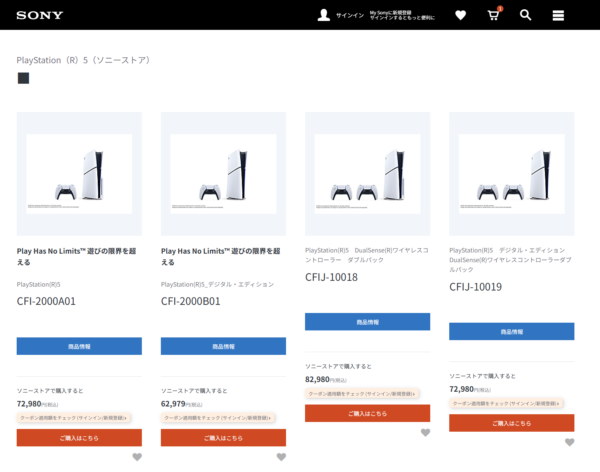The image size is (600, 472).
Task: Favorite CFI-2000B01 with heart icon
Action: click(281, 457)
